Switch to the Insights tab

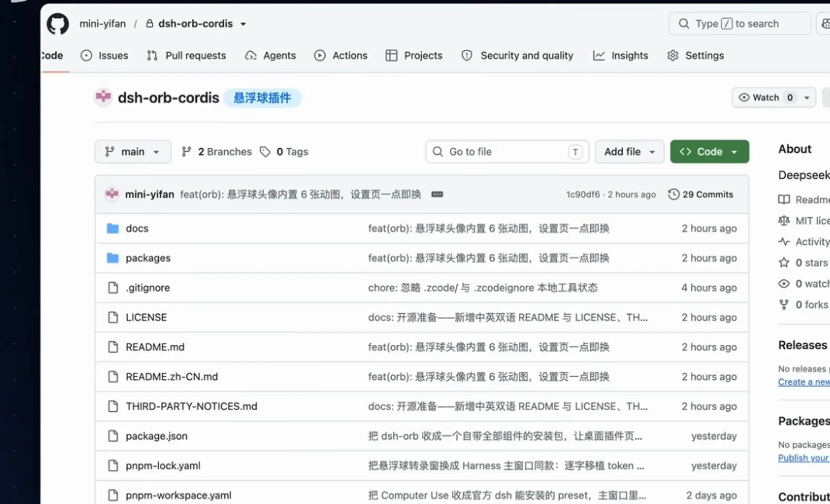click(620, 55)
